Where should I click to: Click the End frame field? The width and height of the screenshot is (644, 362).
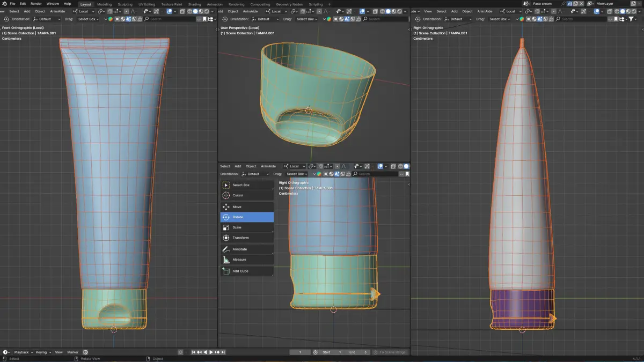[358, 352]
